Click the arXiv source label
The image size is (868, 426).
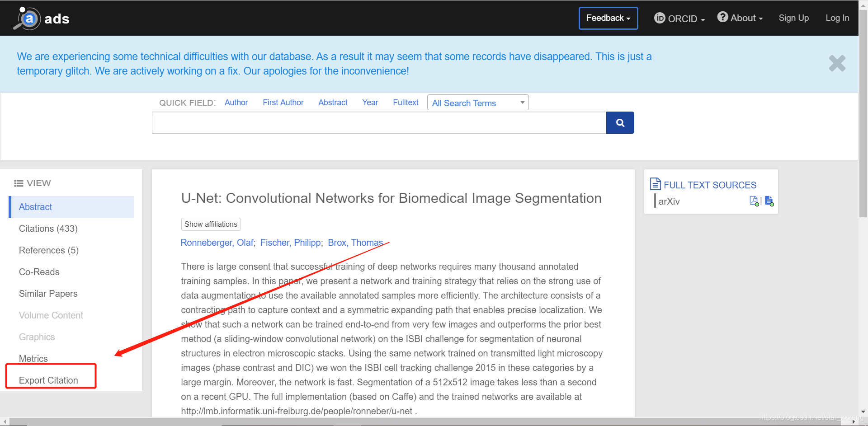[x=669, y=201]
